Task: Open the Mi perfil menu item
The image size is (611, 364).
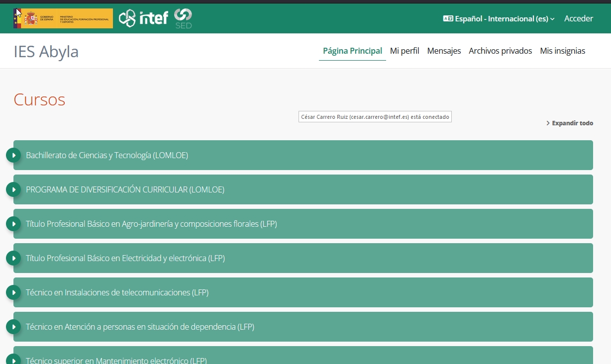Action: coord(405,51)
